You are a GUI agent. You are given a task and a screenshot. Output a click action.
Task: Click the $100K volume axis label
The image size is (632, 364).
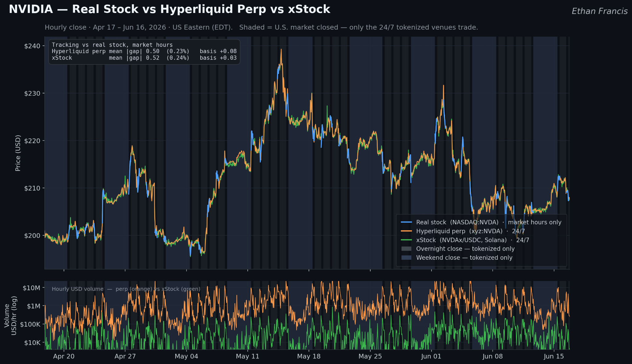[30, 324]
